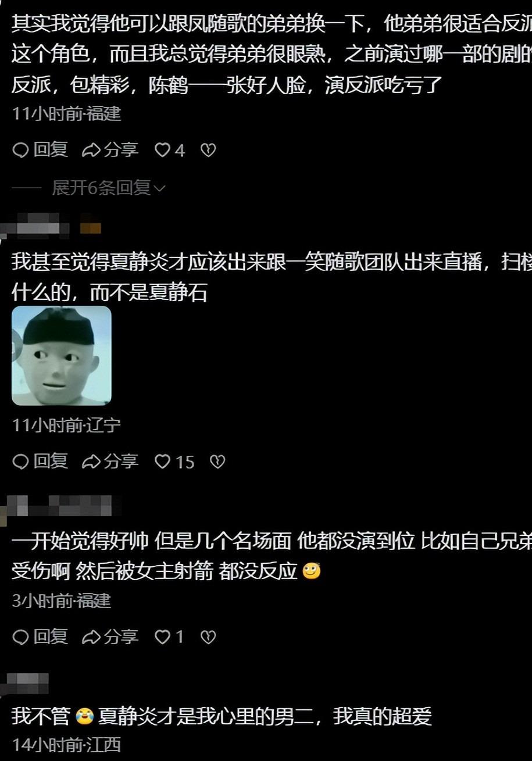
Task: Expand the 6 replies under first comment
Action: point(109,188)
